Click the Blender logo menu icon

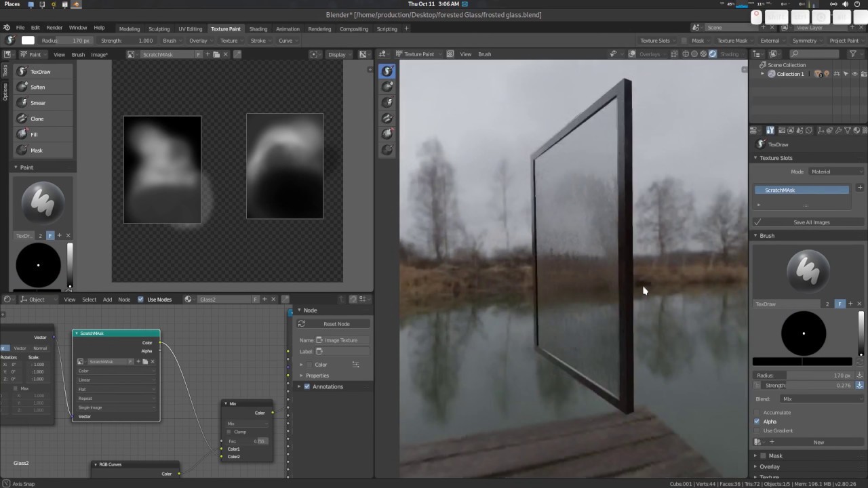(x=7, y=28)
